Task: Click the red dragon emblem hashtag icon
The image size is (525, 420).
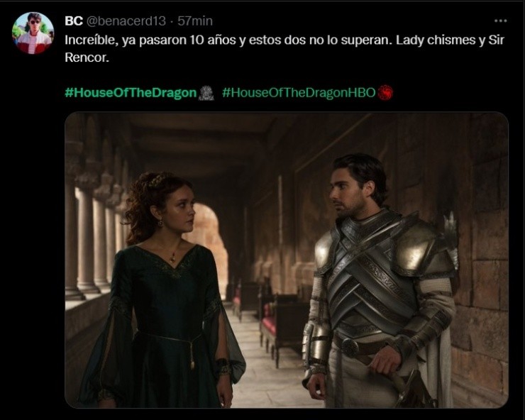Action: (x=385, y=93)
